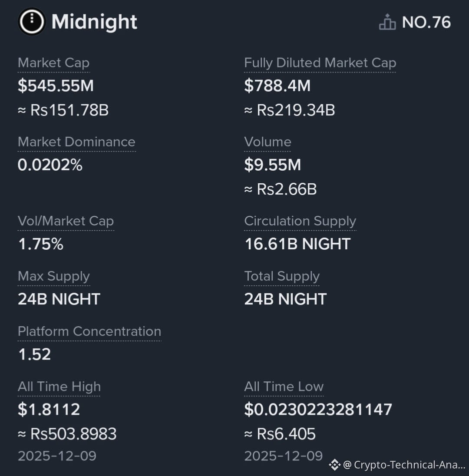Click the Midnight coin logo icon
The image size is (469, 476).
click(32, 21)
